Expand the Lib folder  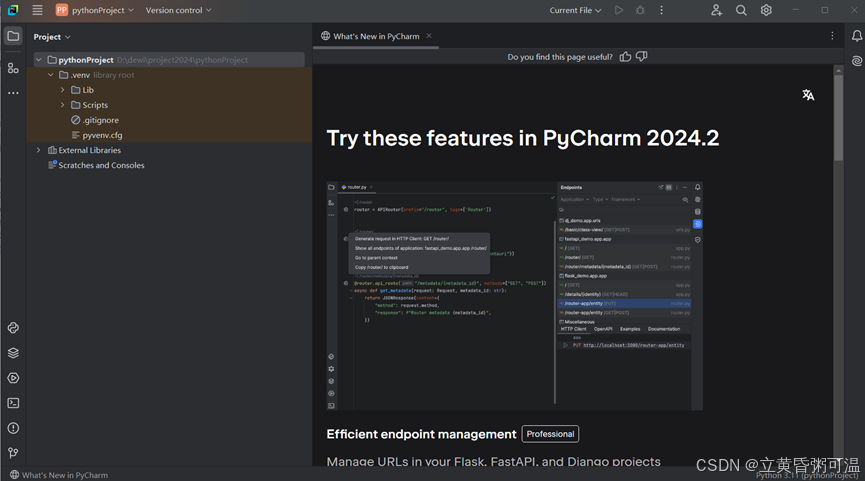62,90
